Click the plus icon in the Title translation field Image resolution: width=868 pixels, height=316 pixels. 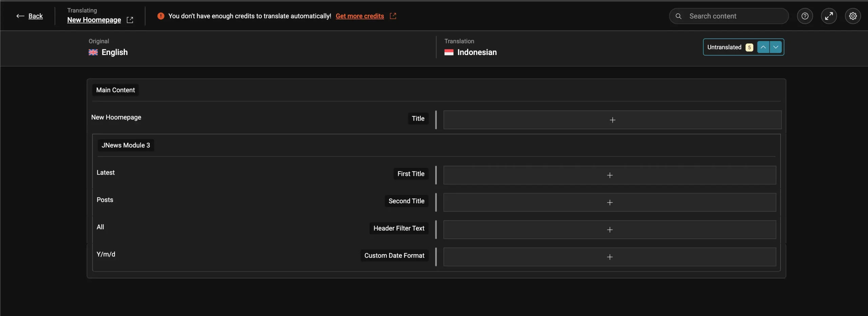[x=612, y=120]
